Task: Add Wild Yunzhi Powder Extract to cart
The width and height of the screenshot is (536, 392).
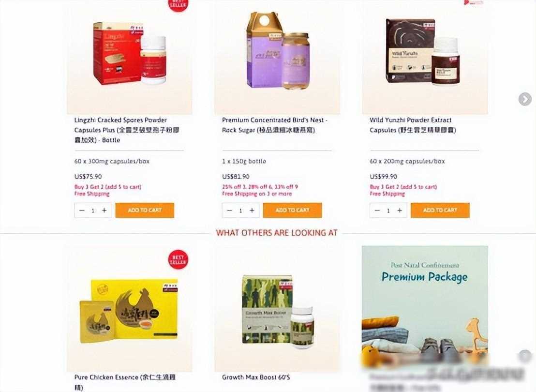Action: point(440,210)
